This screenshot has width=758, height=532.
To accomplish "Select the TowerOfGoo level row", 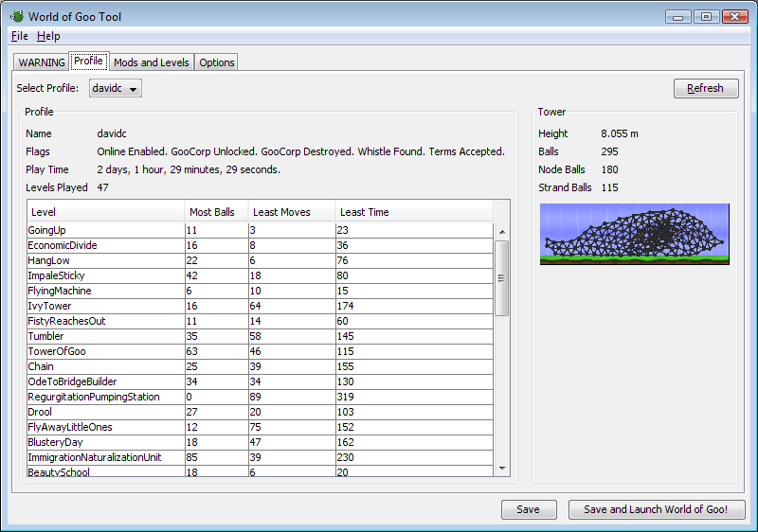I will coord(260,351).
